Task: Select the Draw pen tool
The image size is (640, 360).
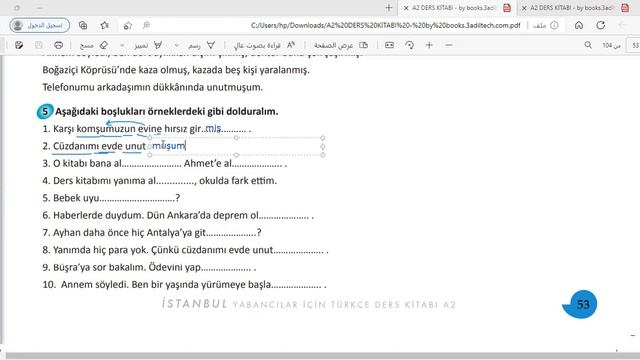Action: [201, 45]
